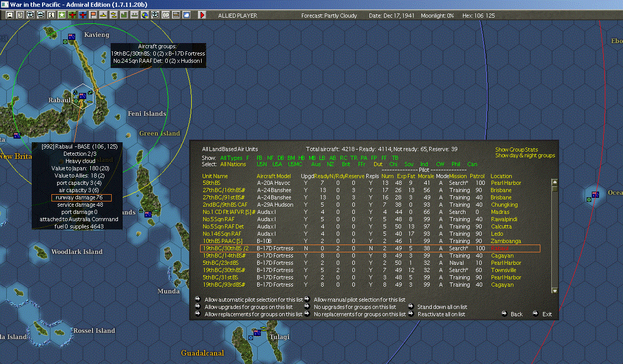The height and width of the screenshot is (364, 623).
Task: Click the Rabaul base hexagon on map
Action: [x=83, y=96]
